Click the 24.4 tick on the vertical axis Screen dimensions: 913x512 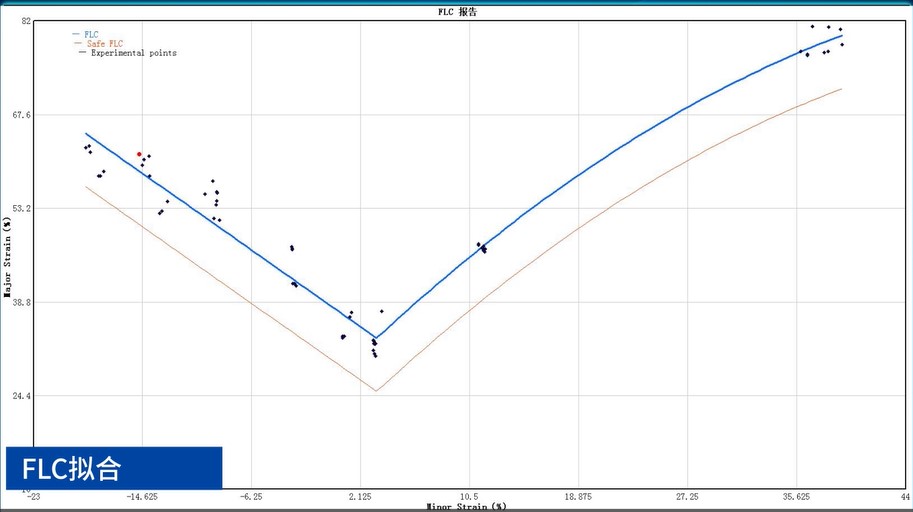(20, 396)
